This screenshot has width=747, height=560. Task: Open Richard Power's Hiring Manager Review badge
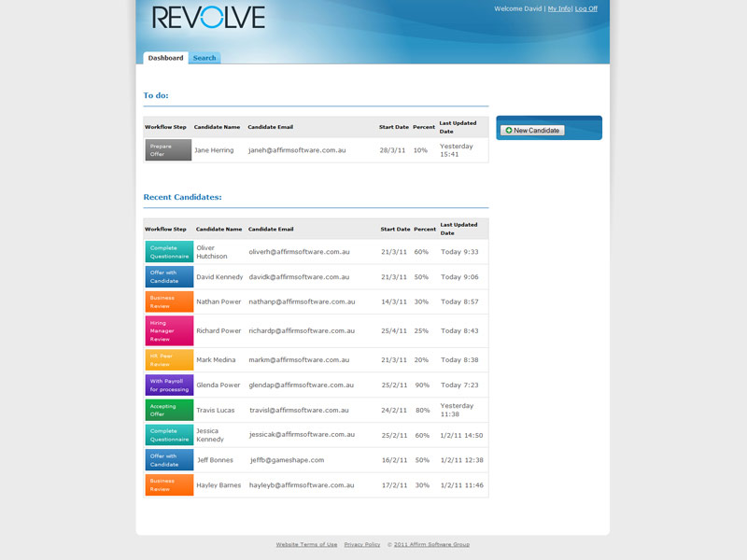point(169,330)
